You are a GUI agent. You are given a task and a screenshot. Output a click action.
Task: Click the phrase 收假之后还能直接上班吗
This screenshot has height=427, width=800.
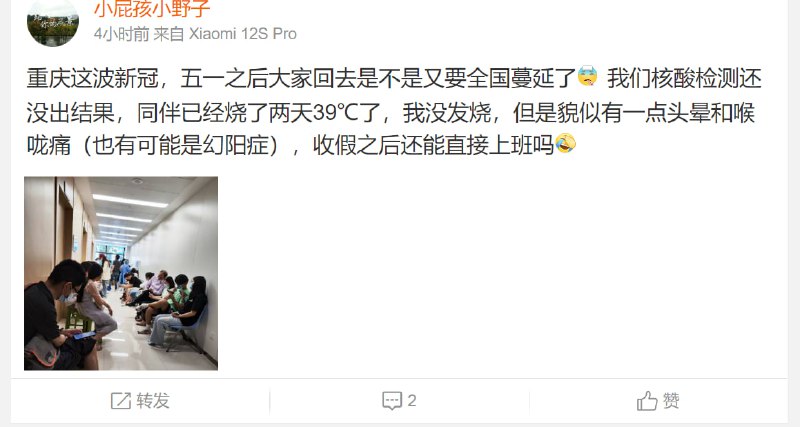coord(433,146)
